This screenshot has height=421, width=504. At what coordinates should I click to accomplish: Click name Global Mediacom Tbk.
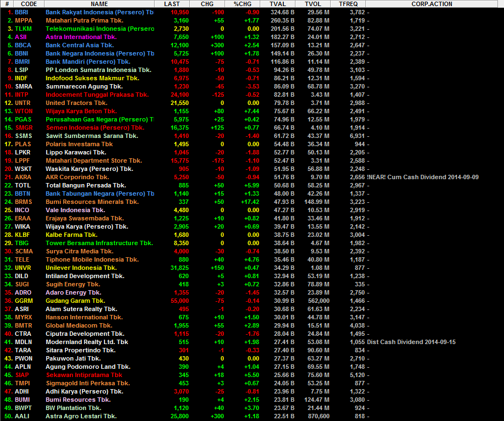(79, 325)
